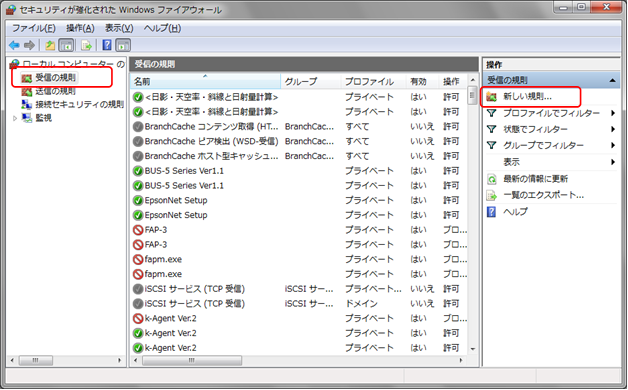Sort by the 名前 column header
Image resolution: width=628 pixels, height=390 pixels.
pos(205,82)
